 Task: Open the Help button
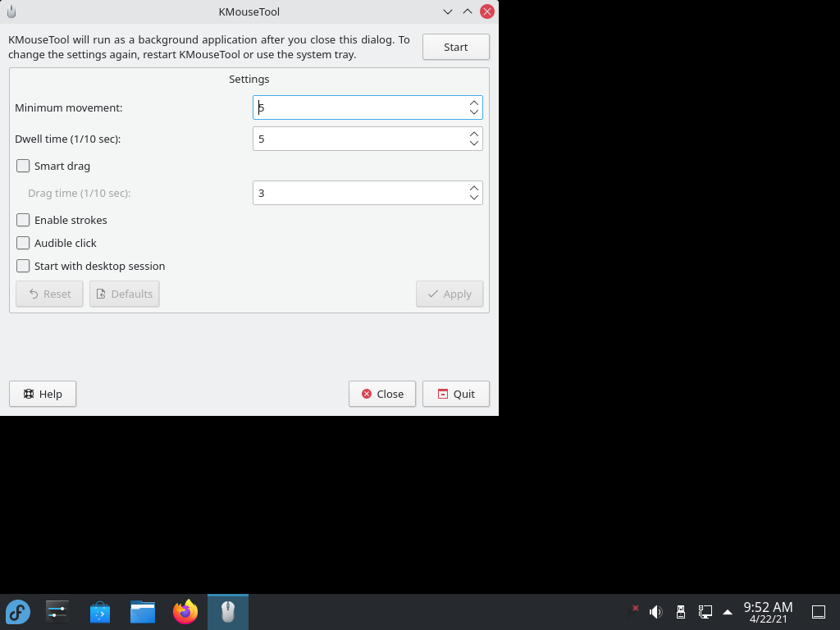tap(43, 394)
